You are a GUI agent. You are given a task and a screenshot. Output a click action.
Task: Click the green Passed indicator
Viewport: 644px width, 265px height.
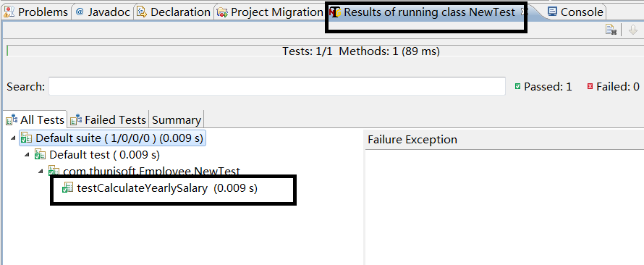[x=518, y=87]
